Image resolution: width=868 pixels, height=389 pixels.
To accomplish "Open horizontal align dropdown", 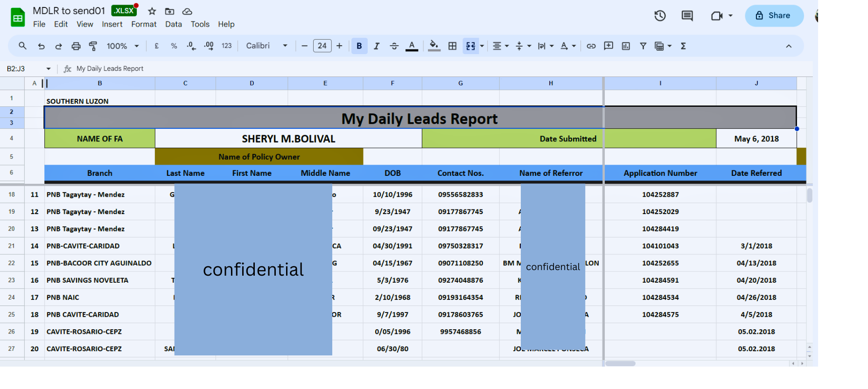I will [x=500, y=46].
